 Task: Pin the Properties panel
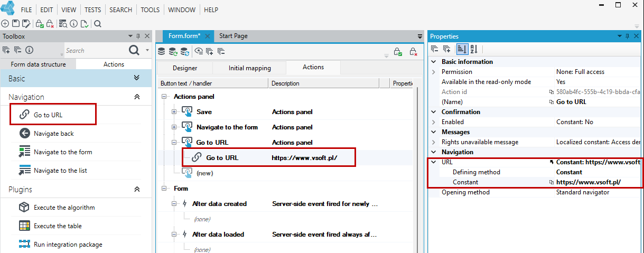point(627,36)
